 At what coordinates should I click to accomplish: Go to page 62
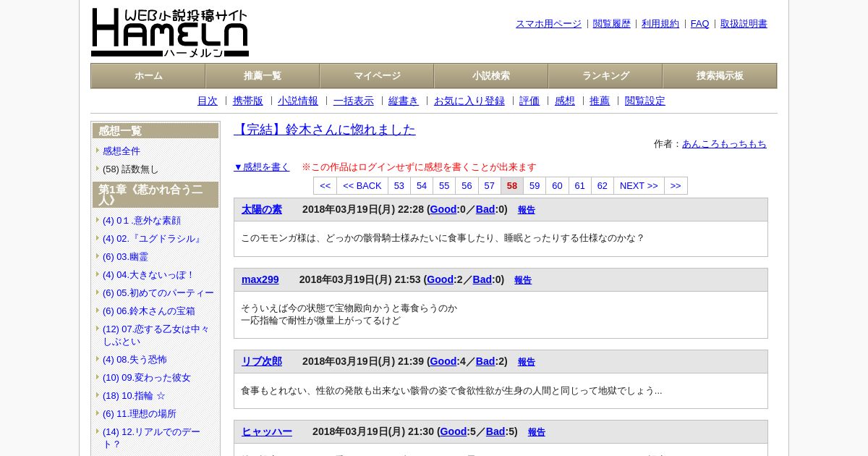(603, 186)
